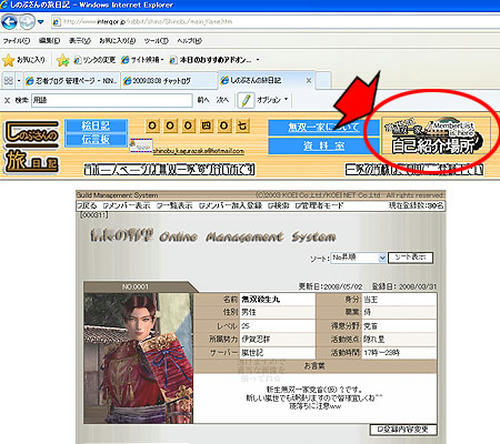
Task: Open 管理者モード admin mode link
Action: click(x=319, y=206)
